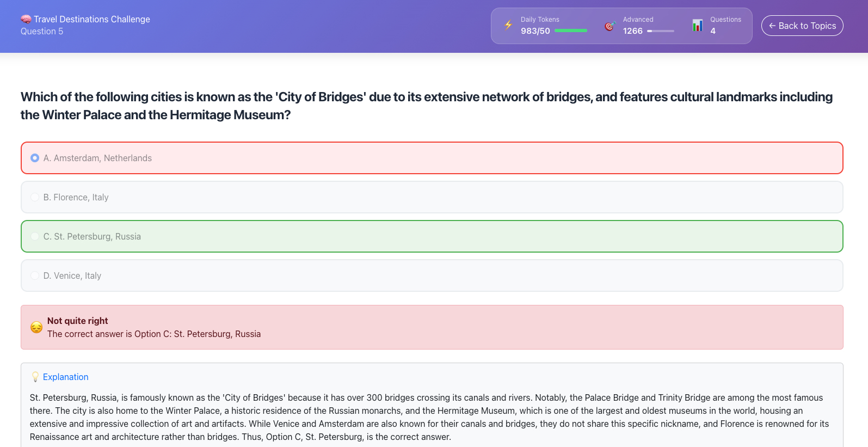Screen dimensions: 868x447
Task: Click the Daily Tokens label
Action: coord(540,20)
